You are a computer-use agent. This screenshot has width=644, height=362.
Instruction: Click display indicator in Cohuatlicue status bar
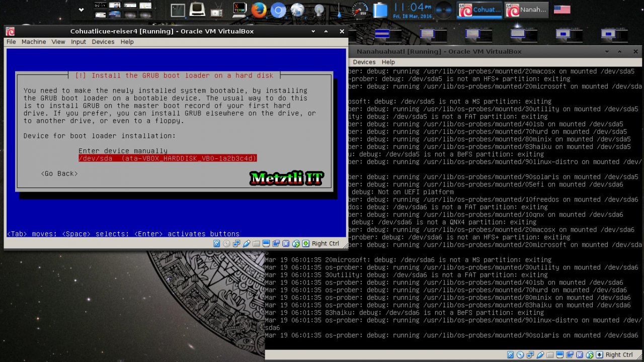tap(266, 243)
